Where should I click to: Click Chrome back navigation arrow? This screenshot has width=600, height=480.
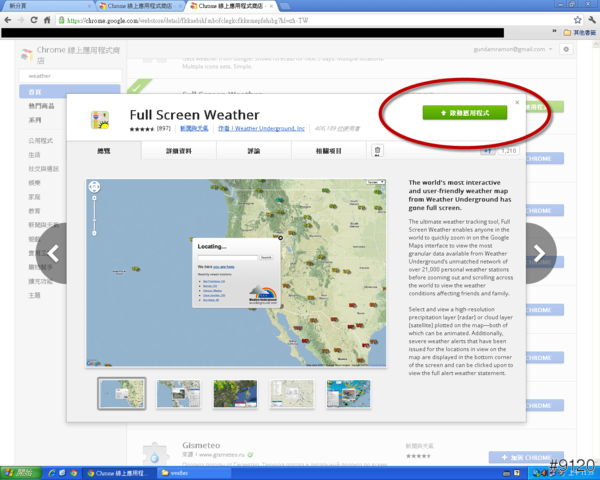pos(8,19)
